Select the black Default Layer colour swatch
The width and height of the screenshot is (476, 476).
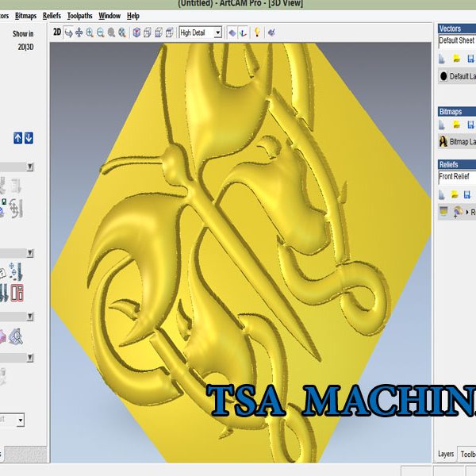click(443, 76)
